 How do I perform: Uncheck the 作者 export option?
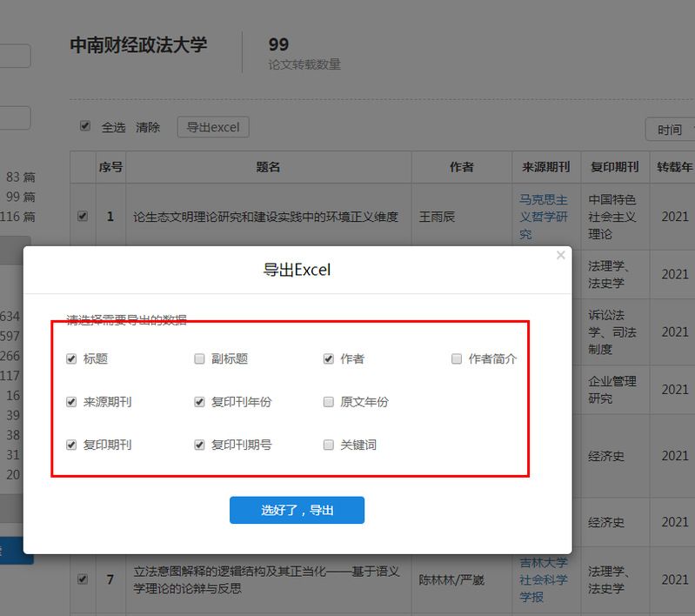(328, 358)
